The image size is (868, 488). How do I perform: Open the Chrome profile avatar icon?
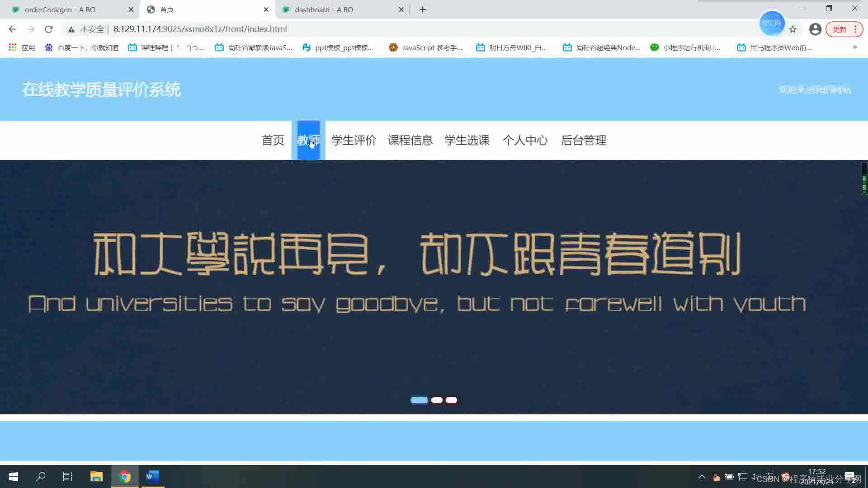click(x=815, y=29)
